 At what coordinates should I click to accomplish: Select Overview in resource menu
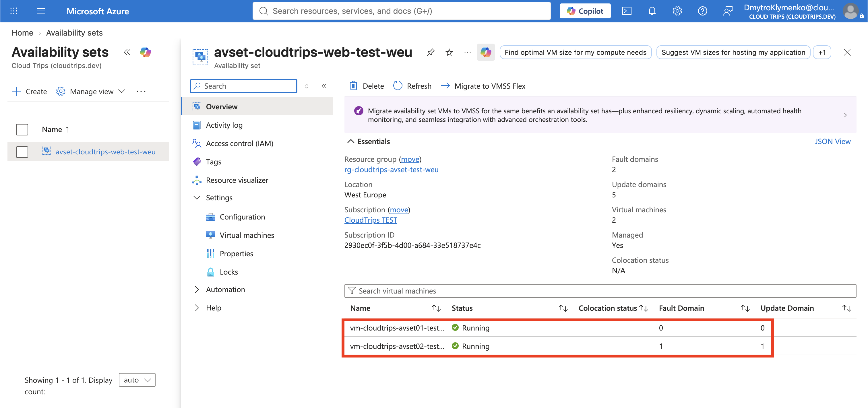257,106
